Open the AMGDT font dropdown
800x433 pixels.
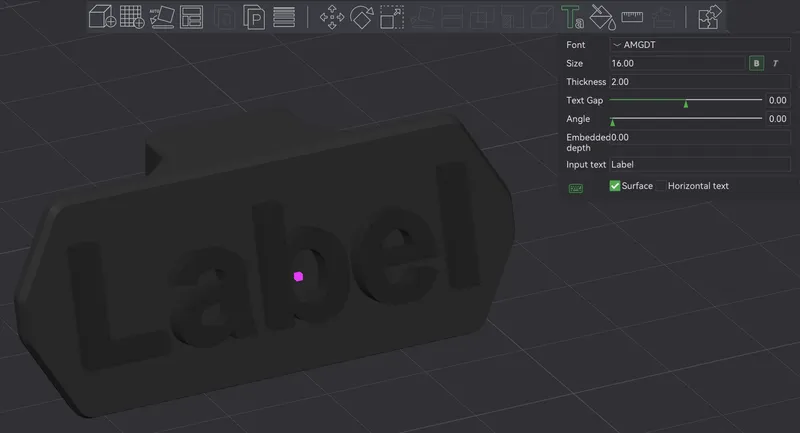click(700, 45)
